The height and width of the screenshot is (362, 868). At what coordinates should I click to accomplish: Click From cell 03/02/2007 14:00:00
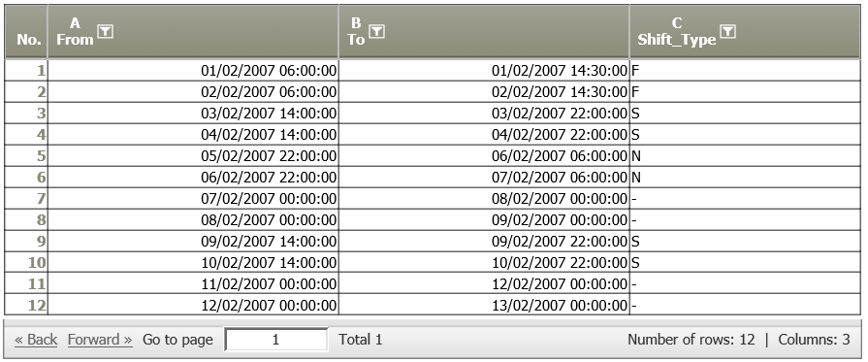point(193,114)
